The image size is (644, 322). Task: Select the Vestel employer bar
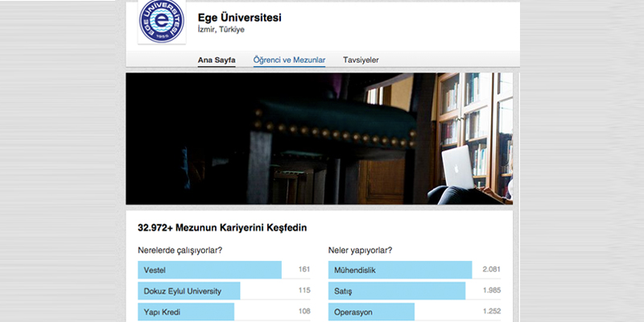point(209,270)
